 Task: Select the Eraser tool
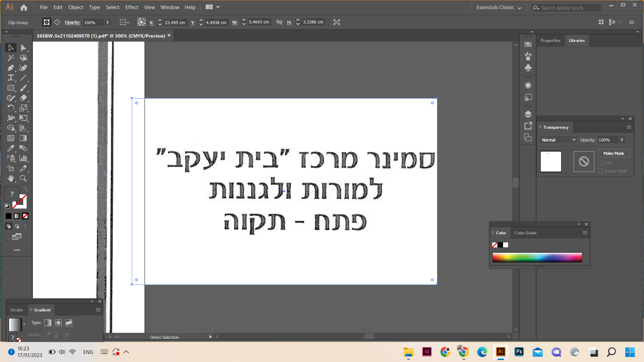click(23, 98)
